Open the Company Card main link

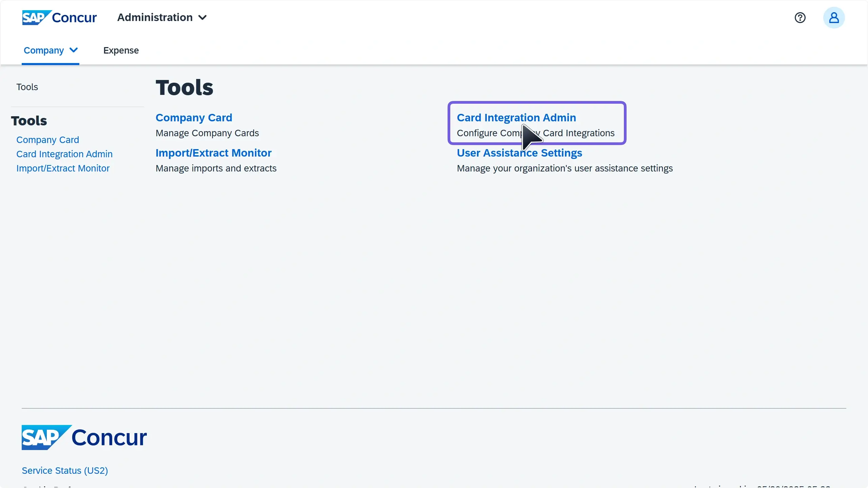tap(194, 118)
